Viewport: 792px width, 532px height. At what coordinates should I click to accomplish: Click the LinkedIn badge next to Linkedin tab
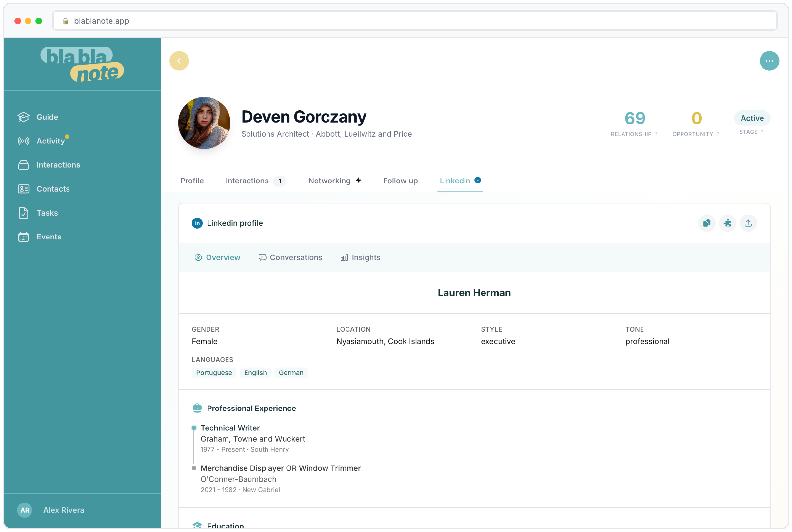[x=478, y=180]
